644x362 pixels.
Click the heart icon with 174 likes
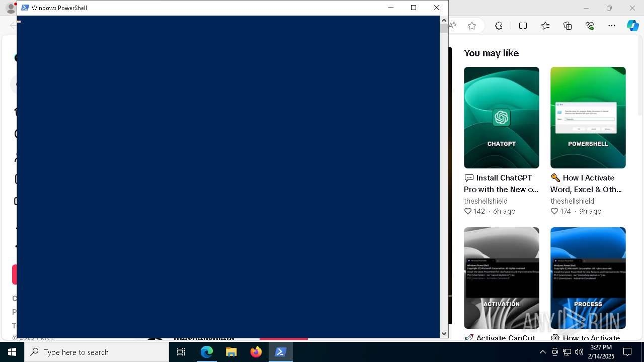click(554, 211)
